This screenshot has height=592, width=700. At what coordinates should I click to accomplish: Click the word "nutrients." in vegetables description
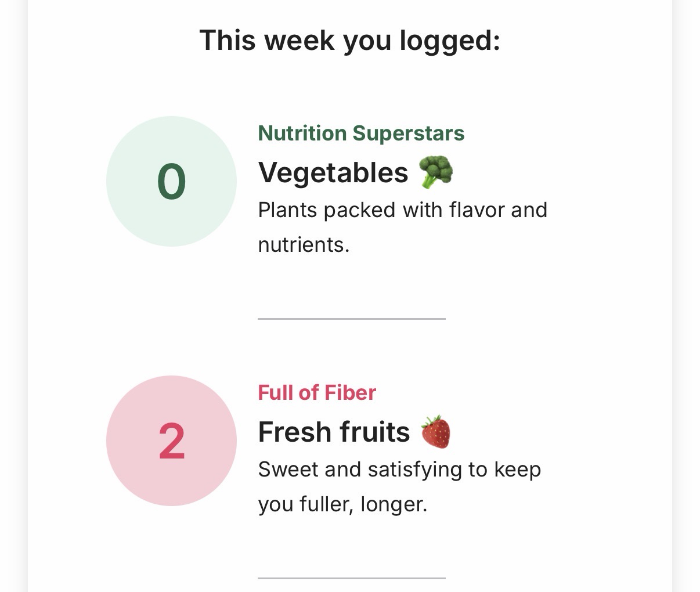(304, 245)
